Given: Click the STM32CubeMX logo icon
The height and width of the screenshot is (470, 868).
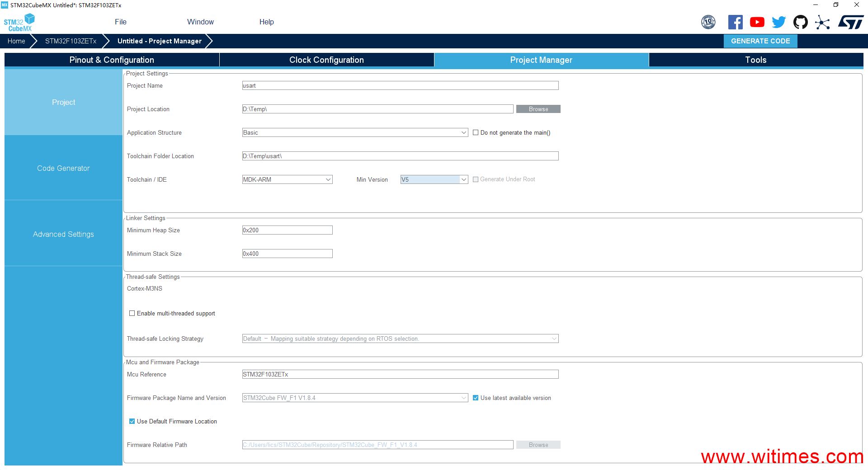Looking at the screenshot, I should (x=19, y=22).
